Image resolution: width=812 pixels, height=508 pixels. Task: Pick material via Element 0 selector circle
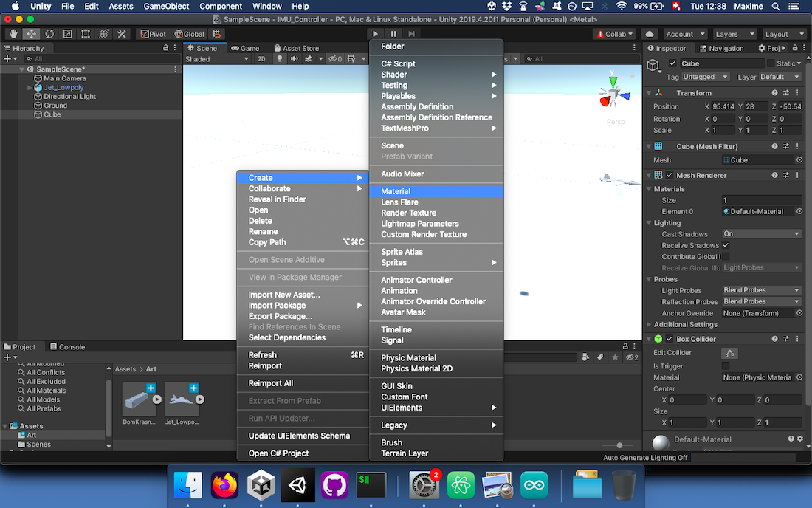799,211
